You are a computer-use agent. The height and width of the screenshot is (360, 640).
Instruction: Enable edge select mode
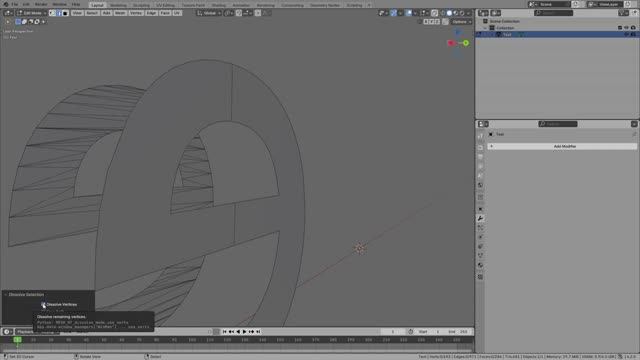[x=59, y=13]
